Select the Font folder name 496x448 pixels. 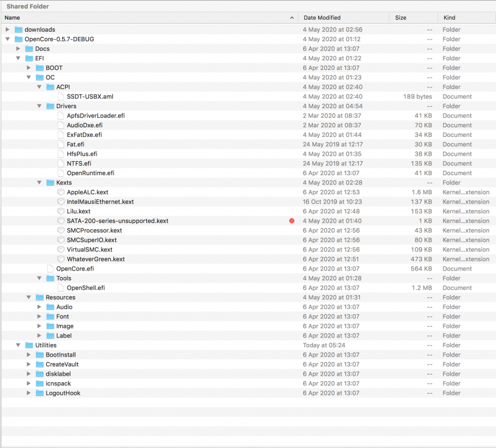(62, 317)
